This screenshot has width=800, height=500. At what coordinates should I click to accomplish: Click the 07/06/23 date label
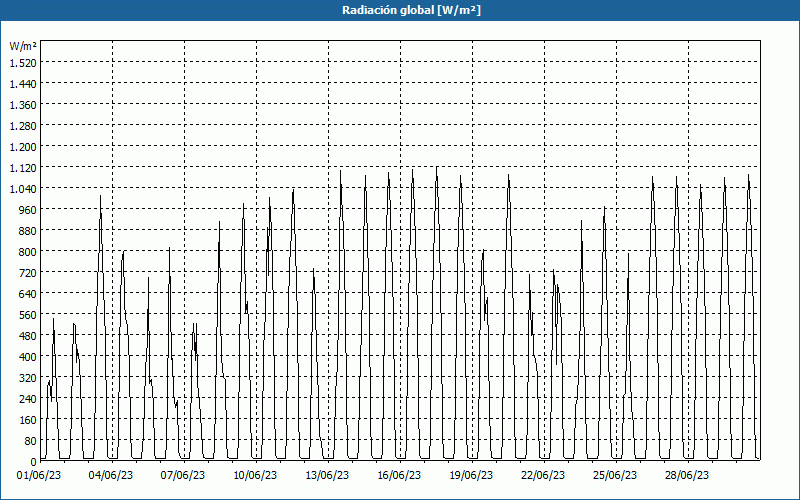tap(183, 476)
